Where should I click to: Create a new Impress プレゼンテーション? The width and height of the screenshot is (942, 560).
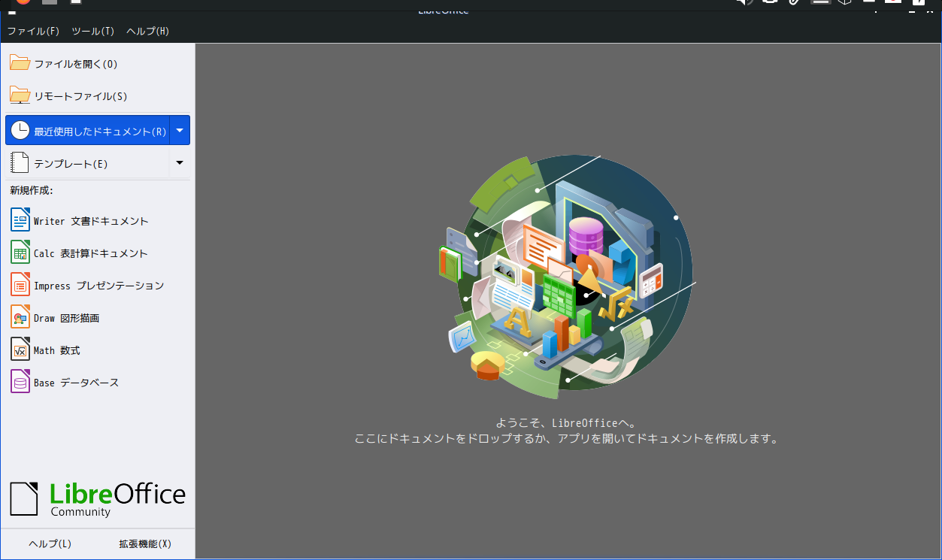click(x=98, y=286)
